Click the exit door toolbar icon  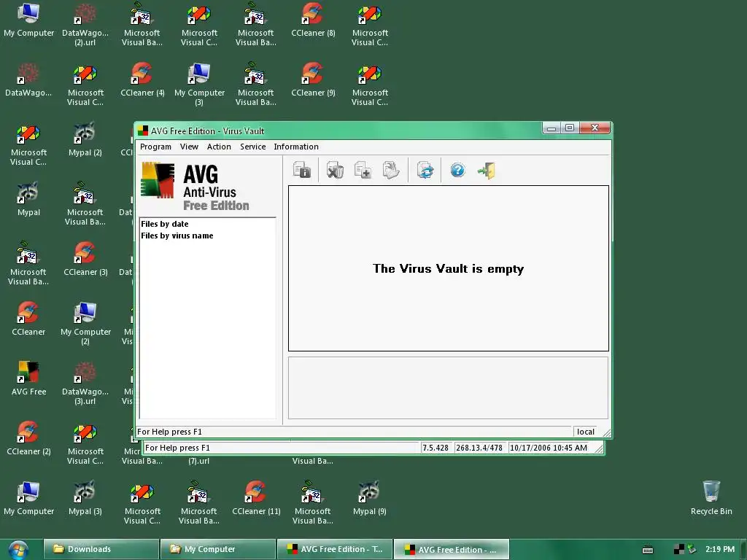click(487, 170)
